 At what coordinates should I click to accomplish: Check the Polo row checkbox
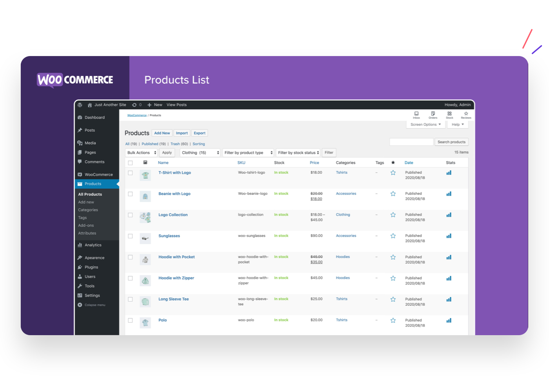coord(131,321)
